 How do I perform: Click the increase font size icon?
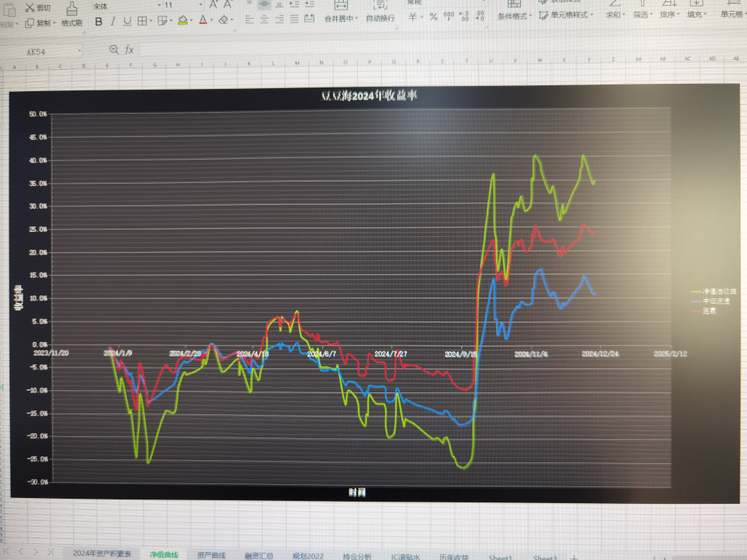(x=214, y=5)
